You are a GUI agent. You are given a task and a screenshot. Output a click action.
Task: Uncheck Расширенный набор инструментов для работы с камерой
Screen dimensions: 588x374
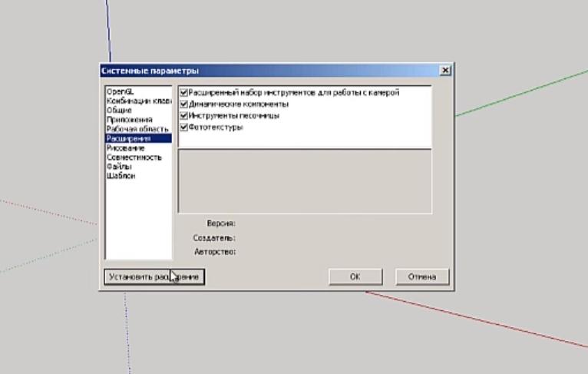183,93
